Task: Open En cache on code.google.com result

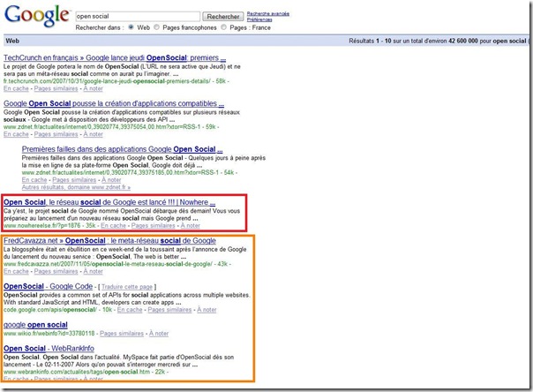Action: (x=130, y=310)
